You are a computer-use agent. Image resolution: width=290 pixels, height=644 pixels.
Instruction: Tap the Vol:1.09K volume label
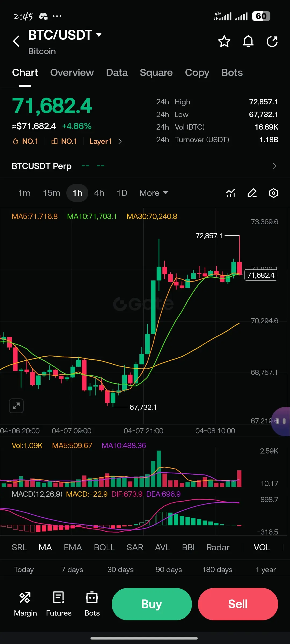point(27,445)
